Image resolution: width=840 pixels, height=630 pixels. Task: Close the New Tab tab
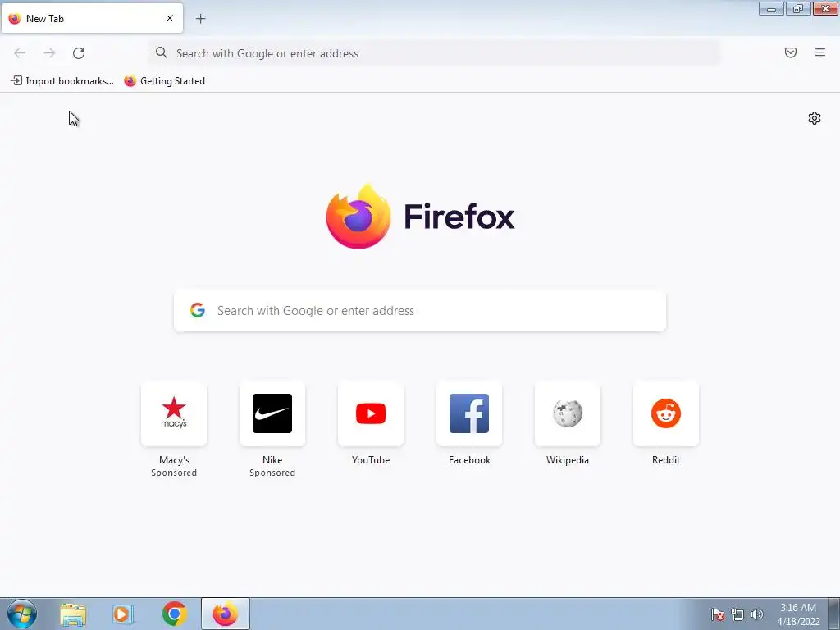170,18
